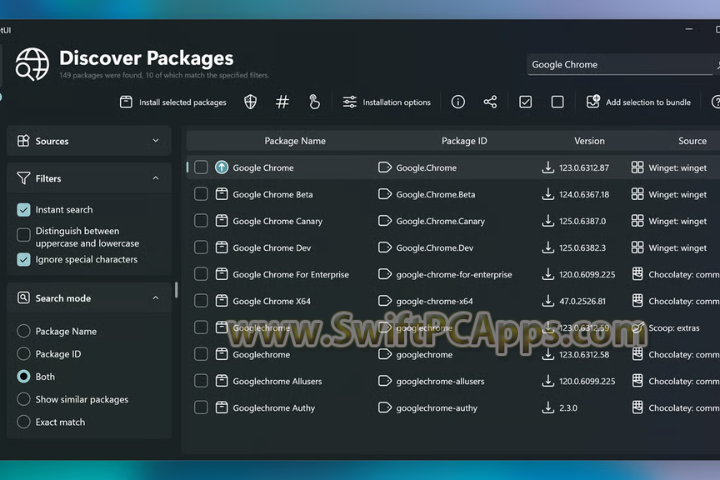
Task: Open Installation options
Action: coord(387,102)
